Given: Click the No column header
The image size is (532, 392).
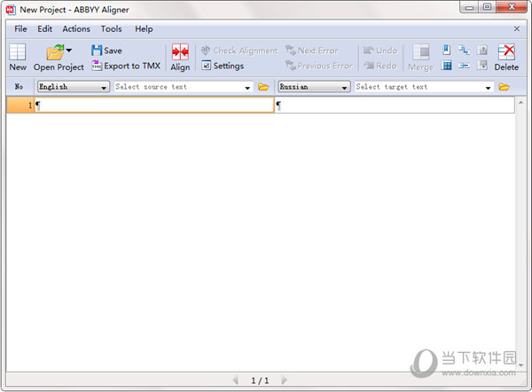Looking at the screenshot, I should (19, 87).
